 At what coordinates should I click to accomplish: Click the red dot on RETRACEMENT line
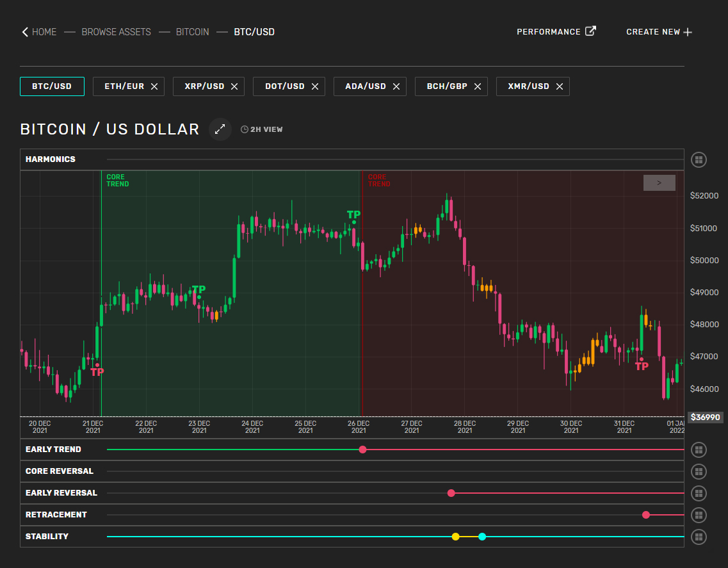click(646, 515)
